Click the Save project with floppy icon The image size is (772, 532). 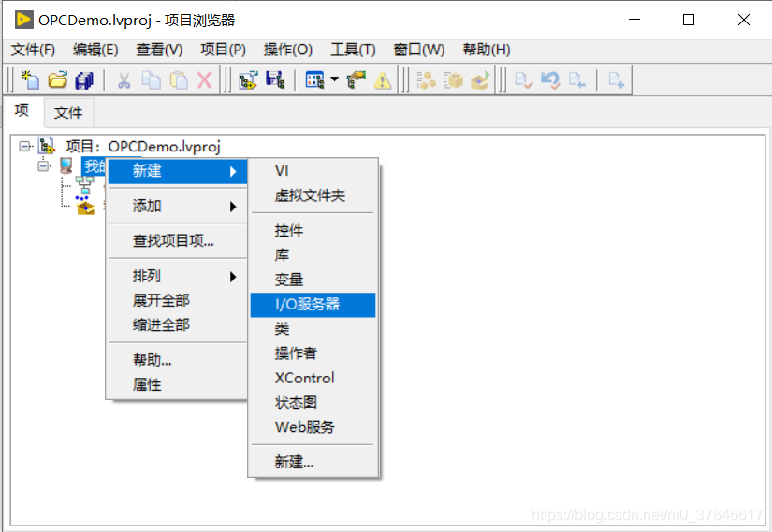[275, 80]
